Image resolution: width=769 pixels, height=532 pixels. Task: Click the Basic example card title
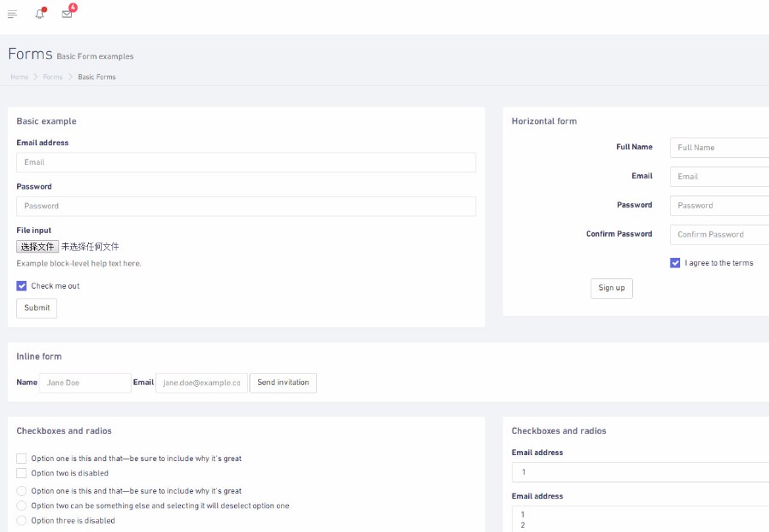click(47, 121)
